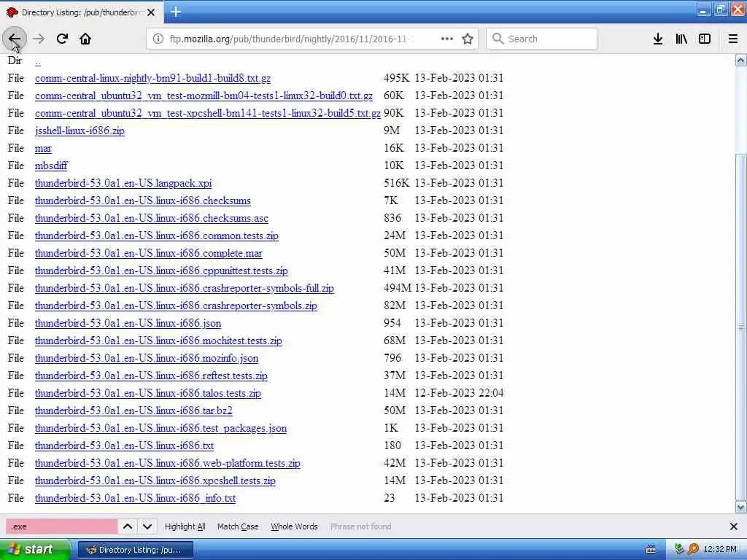747x560 pixels.
Task: Download linux-i686.complete.mar
Action: [x=149, y=253]
